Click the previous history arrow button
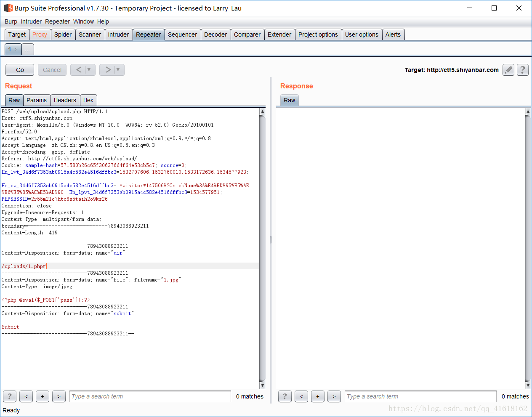Image resolution: width=532 pixels, height=417 pixels. coord(79,70)
